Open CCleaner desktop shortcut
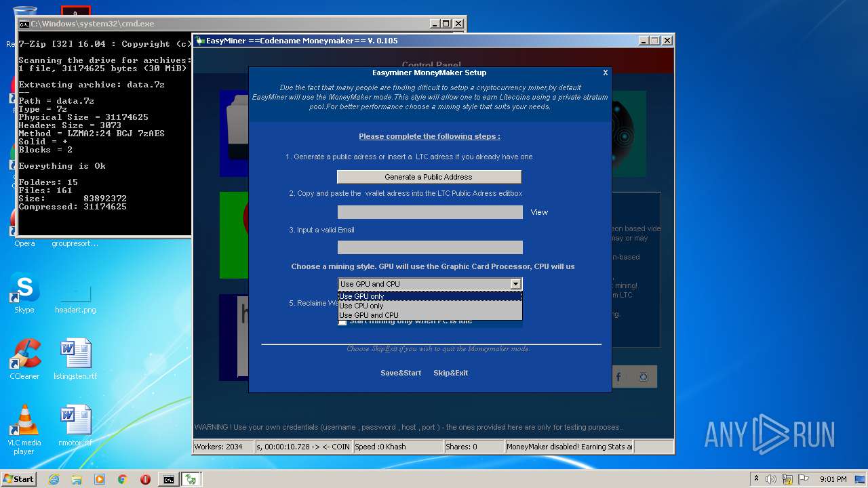The width and height of the screenshot is (868, 488). 24,359
